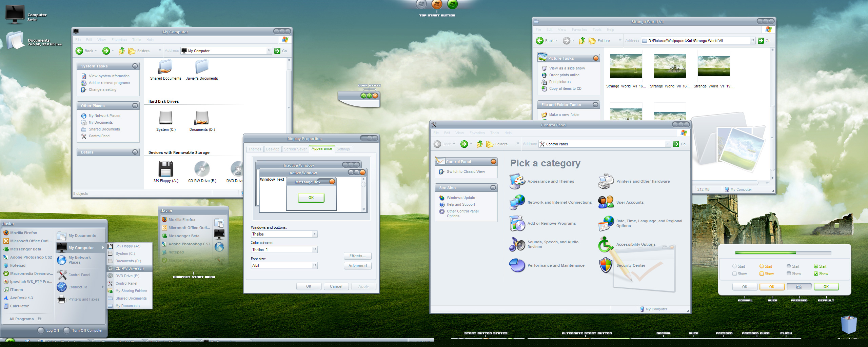
Task: Expand the My Computer address bar dropdown
Action: click(x=269, y=51)
